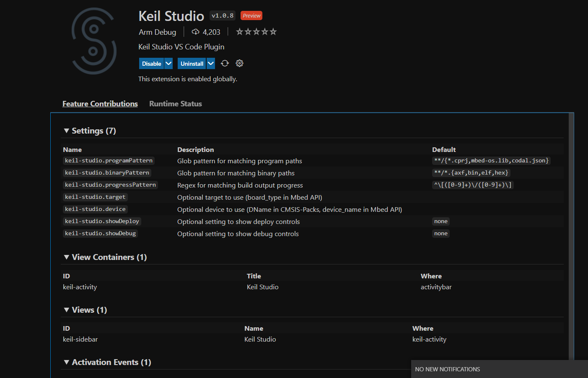Click the **/{*.cprj,mbed-os.lib,codal.json} default value
Screen dimensions: 588x378
click(491, 161)
